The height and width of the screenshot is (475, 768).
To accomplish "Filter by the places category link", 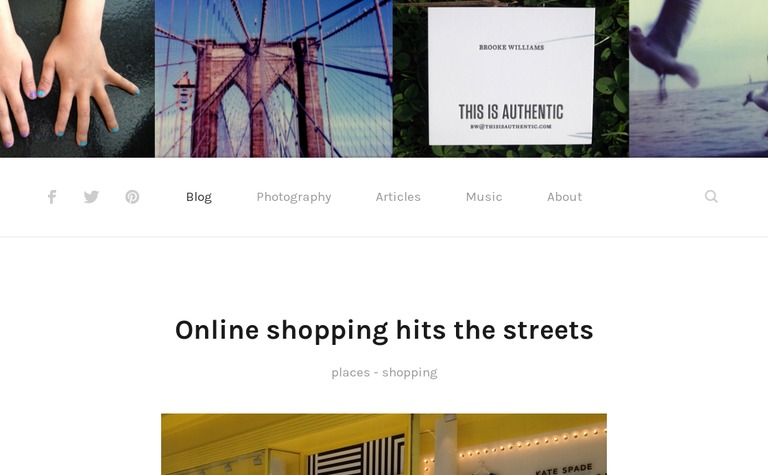I will pos(351,373).
